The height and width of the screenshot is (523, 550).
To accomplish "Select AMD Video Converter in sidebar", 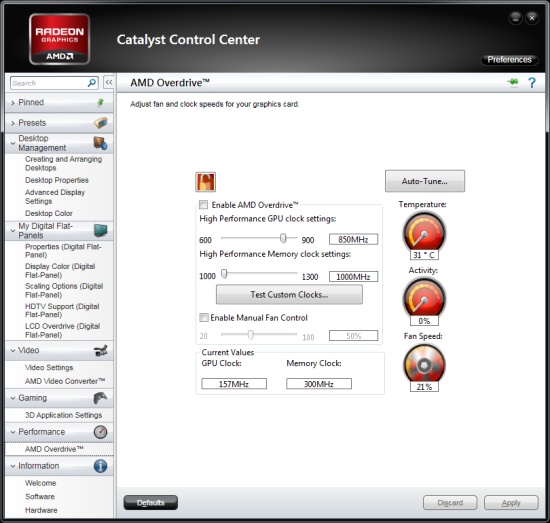I will (65, 381).
